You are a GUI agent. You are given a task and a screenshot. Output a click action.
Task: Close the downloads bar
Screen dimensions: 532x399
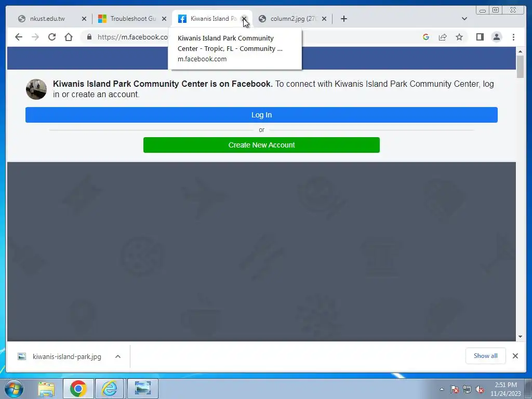click(x=515, y=355)
